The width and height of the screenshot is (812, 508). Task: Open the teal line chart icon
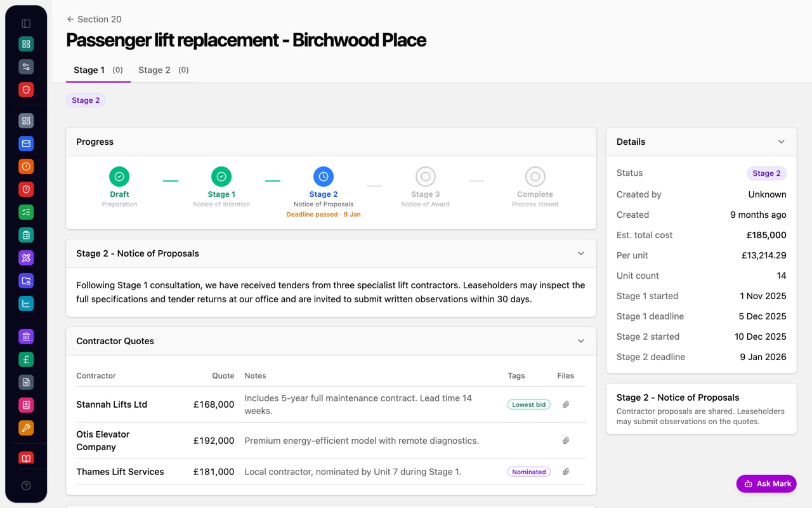tap(26, 304)
